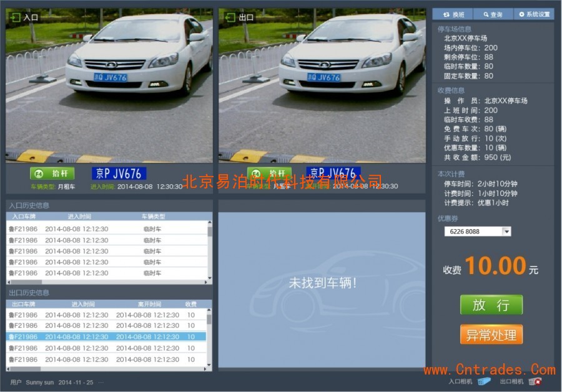Click the entrance history vertical scrollbar thumb
The height and width of the screenshot is (392, 562).
[210, 231]
